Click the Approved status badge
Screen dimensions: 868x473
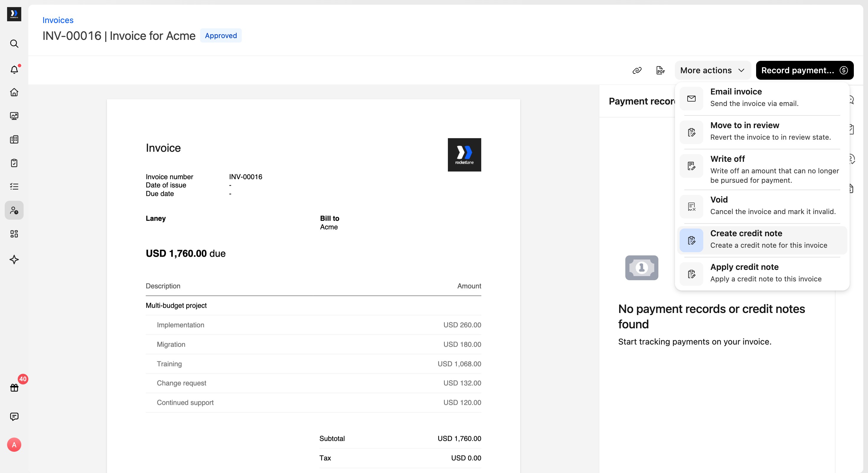[x=221, y=35]
